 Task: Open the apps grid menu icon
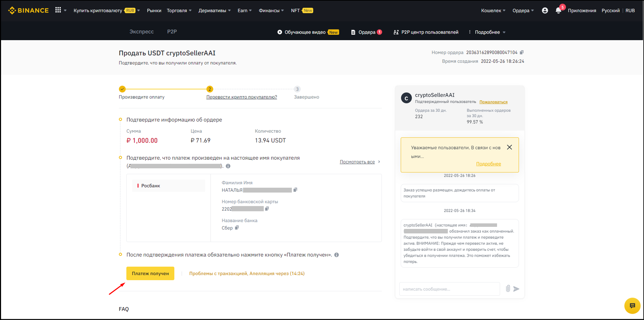(x=58, y=10)
